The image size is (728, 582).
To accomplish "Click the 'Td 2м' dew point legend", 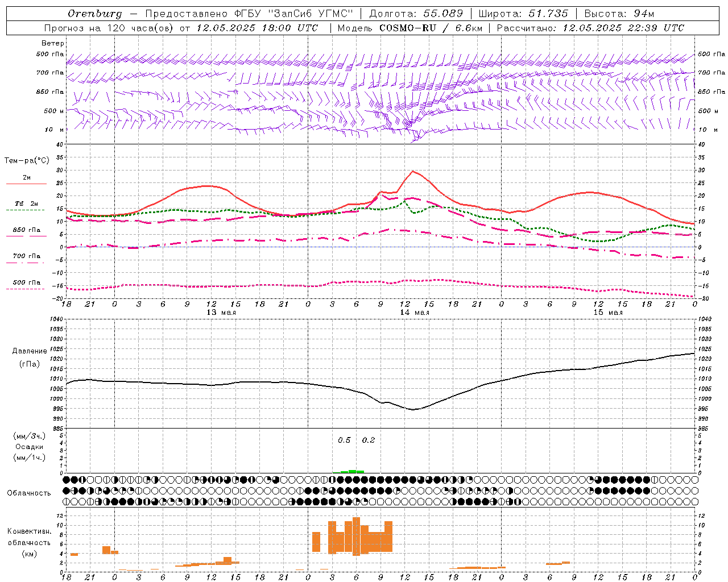I will (27, 203).
